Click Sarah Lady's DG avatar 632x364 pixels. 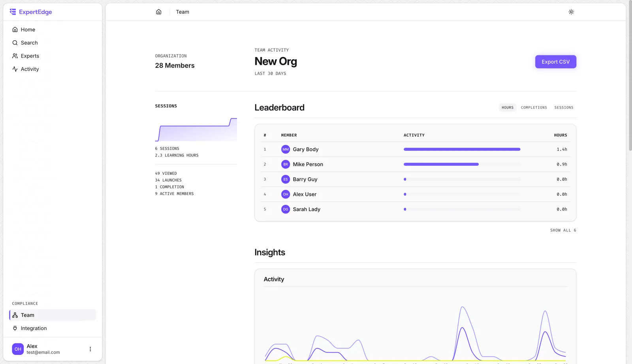286,209
